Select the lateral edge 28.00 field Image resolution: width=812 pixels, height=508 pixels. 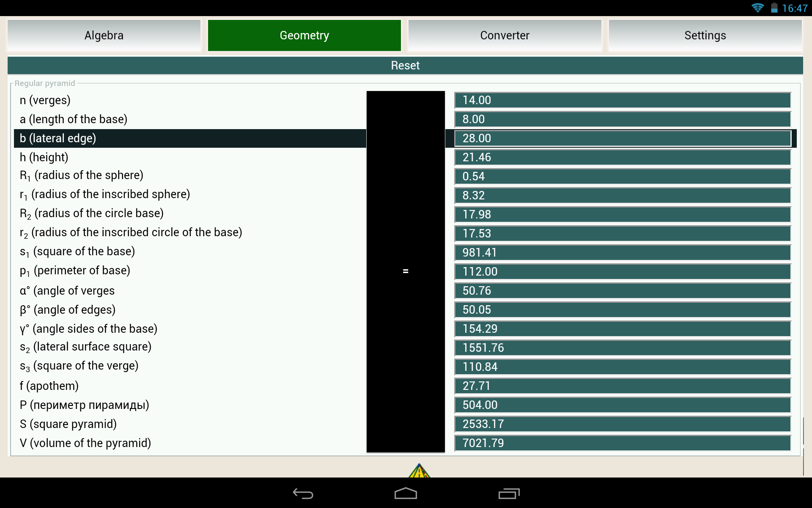[x=622, y=138]
